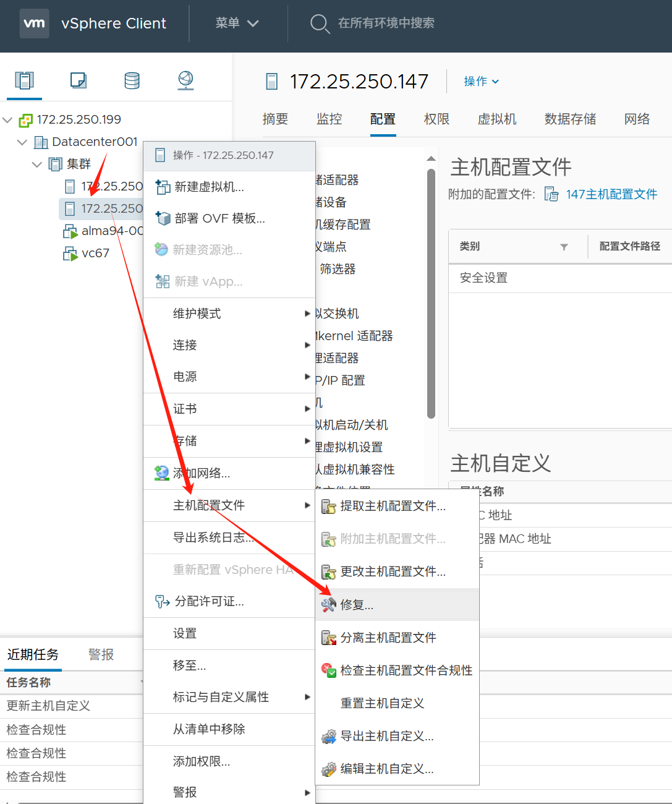
Task: Click the 配置文件路径 column header
Action: (x=629, y=246)
